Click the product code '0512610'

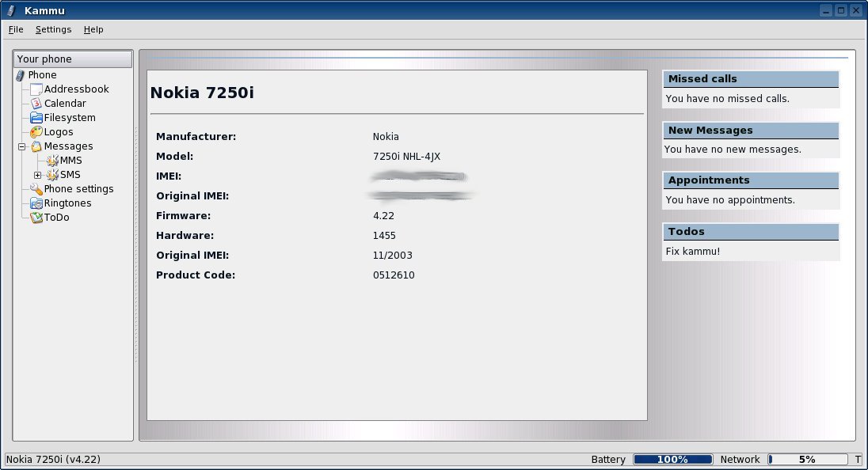pyautogui.click(x=394, y=275)
